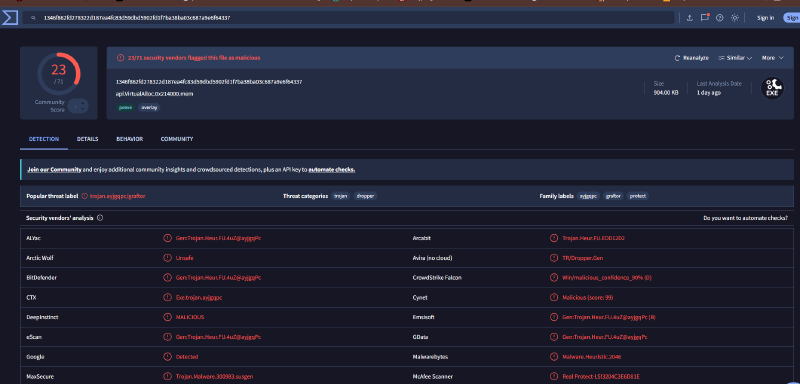Image resolution: width=800 pixels, height=384 pixels.
Task: Open the Details tab
Action: pos(88,139)
